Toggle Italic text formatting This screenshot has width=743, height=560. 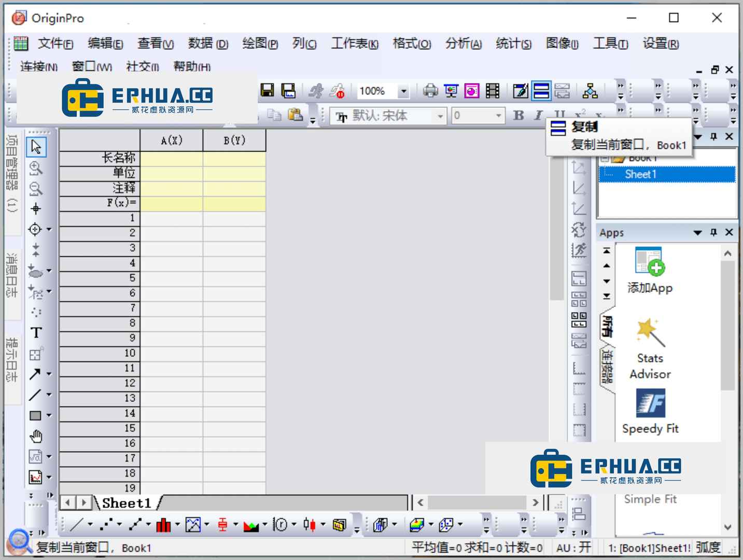[x=539, y=115]
